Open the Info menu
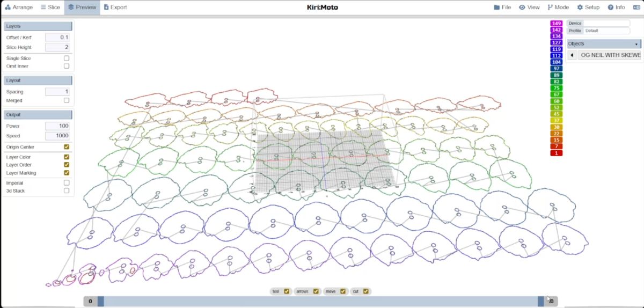The width and height of the screenshot is (644, 308). [616, 8]
